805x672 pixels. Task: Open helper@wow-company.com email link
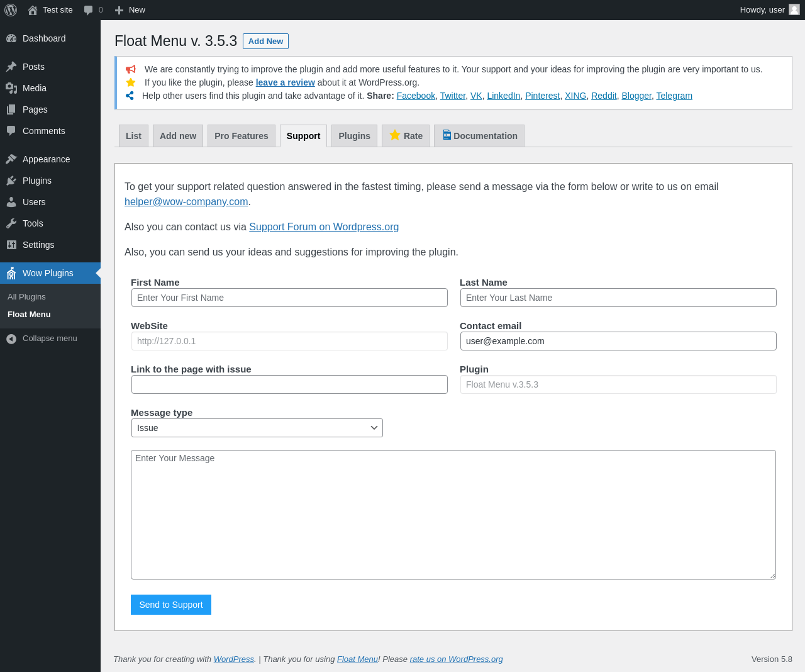coord(186,201)
